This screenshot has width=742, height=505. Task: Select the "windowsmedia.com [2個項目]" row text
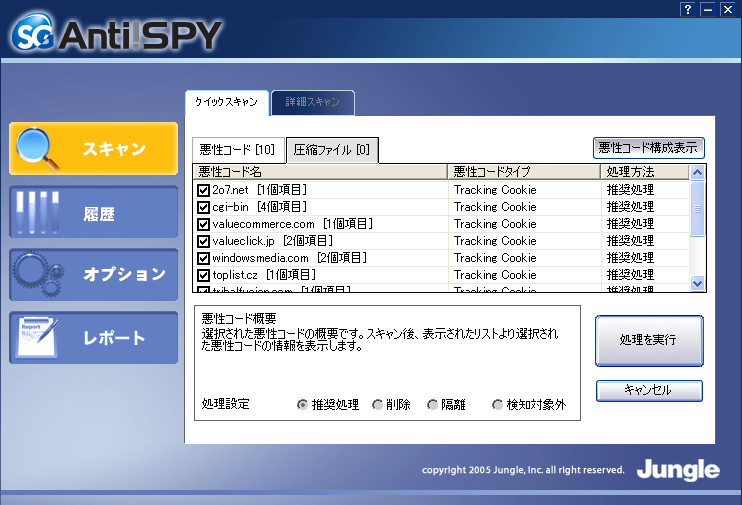coord(290,258)
